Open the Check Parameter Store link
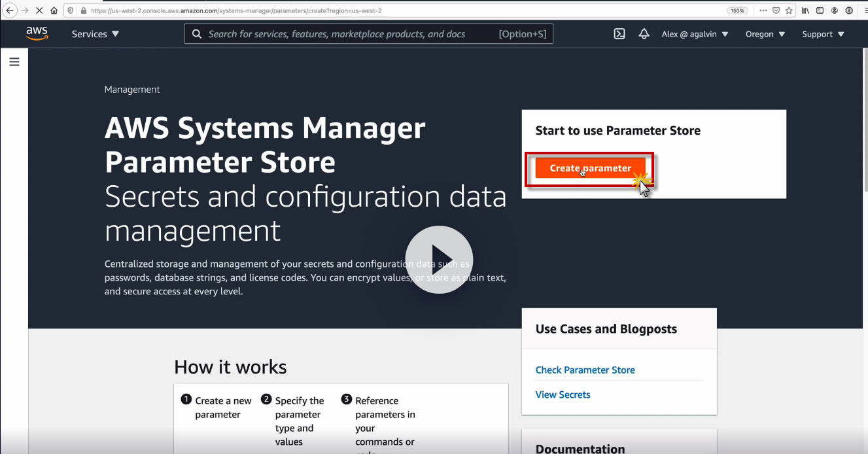Viewport: 868px width, 454px height. point(585,370)
